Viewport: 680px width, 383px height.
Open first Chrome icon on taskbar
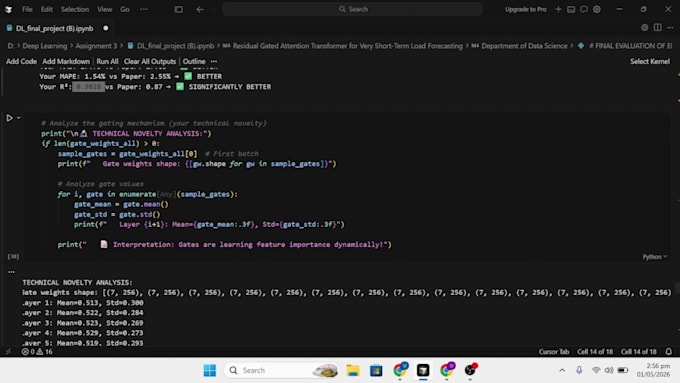pyautogui.click(x=400, y=370)
